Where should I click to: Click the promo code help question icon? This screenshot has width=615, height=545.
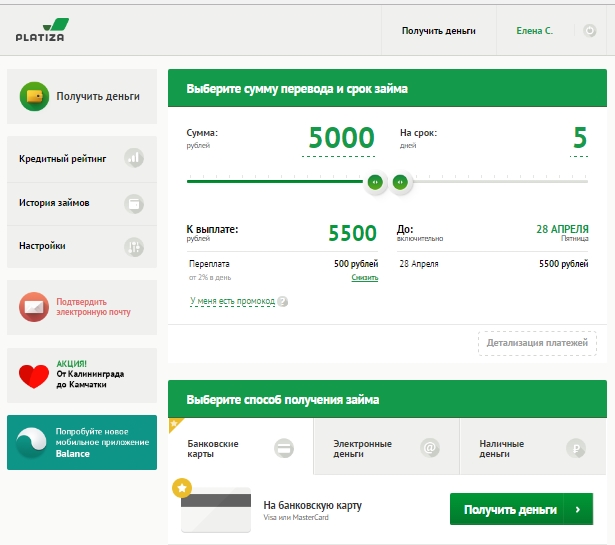click(x=283, y=301)
